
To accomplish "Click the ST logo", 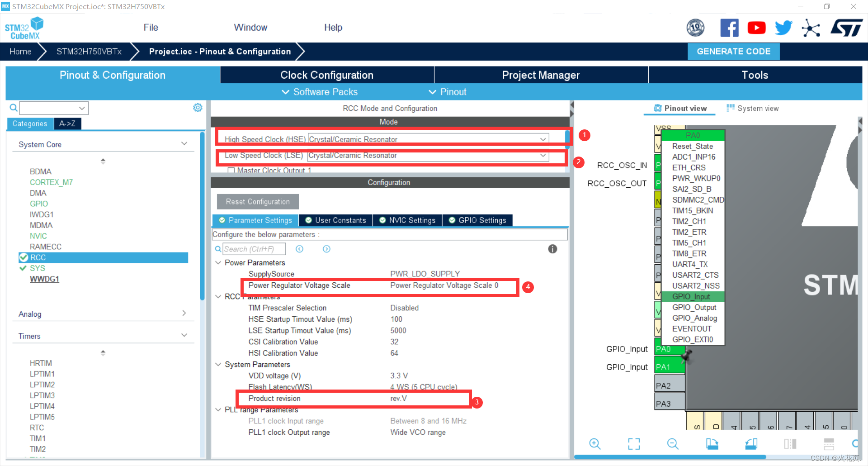I will click(x=846, y=28).
